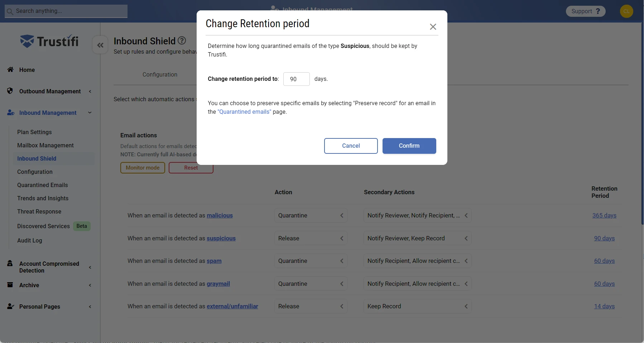Click the Outbound Management shield icon
This screenshot has width=644, height=343.
[x=10, y=91]
